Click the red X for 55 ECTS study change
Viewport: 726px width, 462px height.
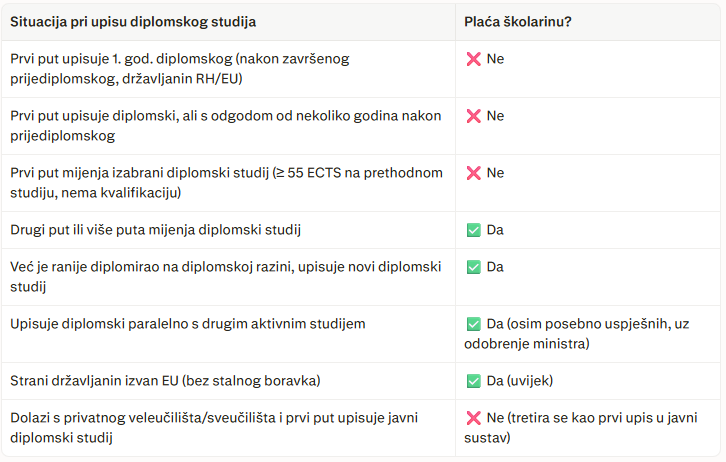pos(473,173)
